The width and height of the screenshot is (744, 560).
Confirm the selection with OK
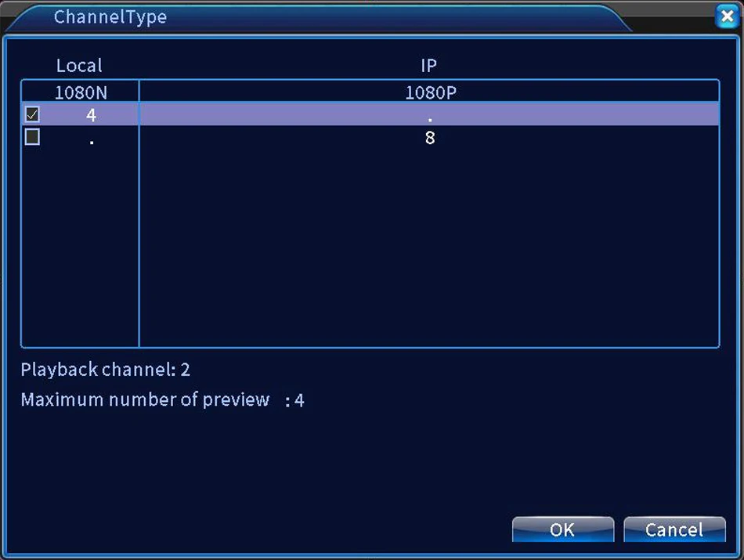pyautogui.click(x=563, y=529)
